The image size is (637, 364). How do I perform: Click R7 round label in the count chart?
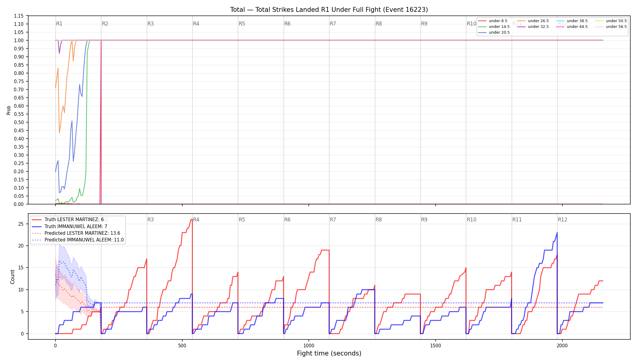pos(333,220)
